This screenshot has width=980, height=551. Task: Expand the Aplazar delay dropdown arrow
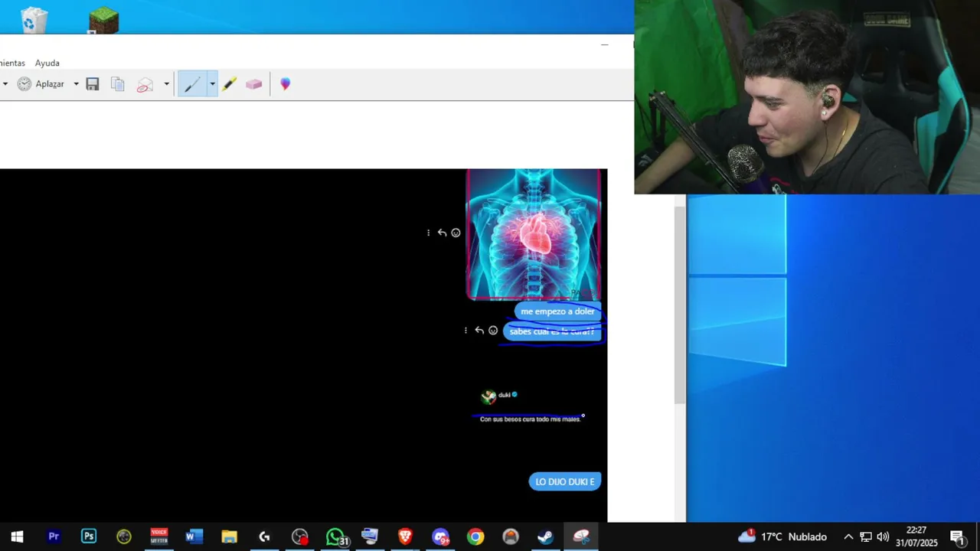pos(76,84)
